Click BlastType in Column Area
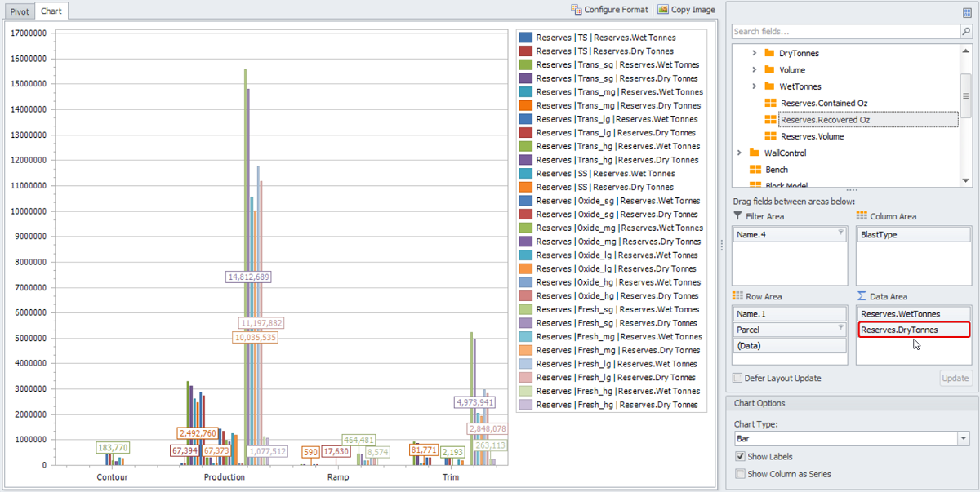 pos(914,234)
